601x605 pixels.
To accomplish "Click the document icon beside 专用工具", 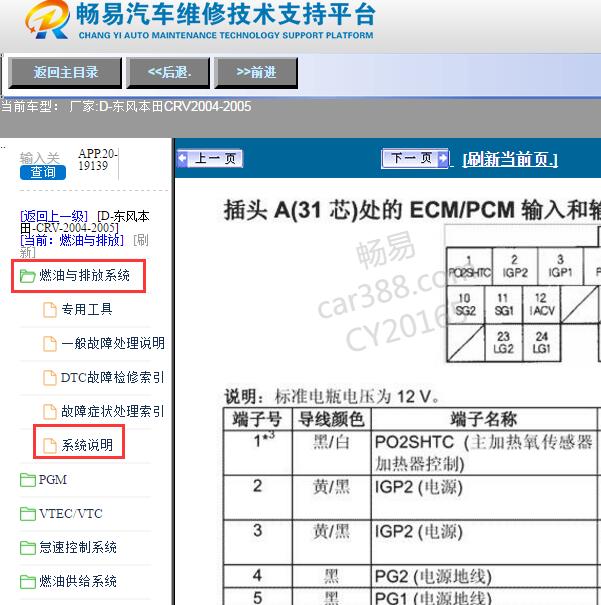I will point(50,309).
